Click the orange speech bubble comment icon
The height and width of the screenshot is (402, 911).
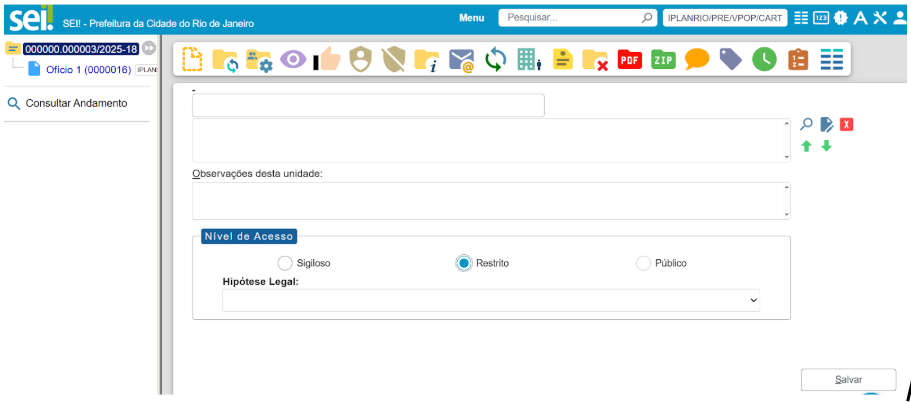tap(697, 60)
